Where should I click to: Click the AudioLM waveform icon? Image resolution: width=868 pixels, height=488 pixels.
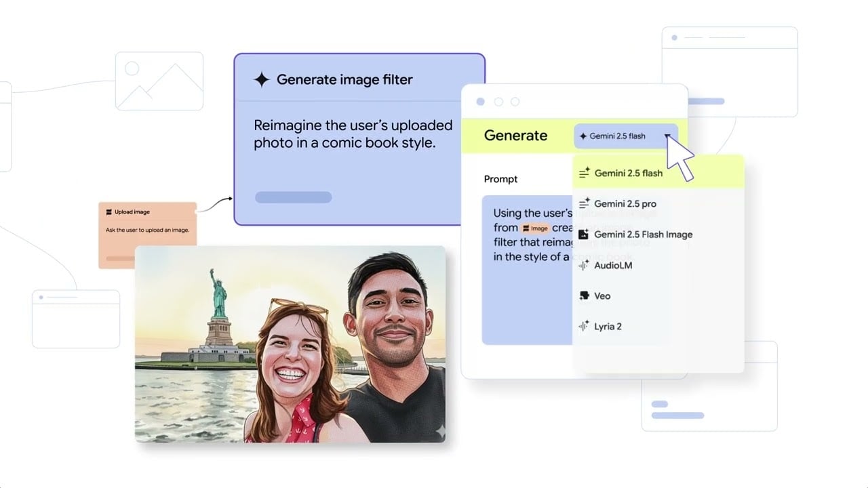click(x=584, y=265)
